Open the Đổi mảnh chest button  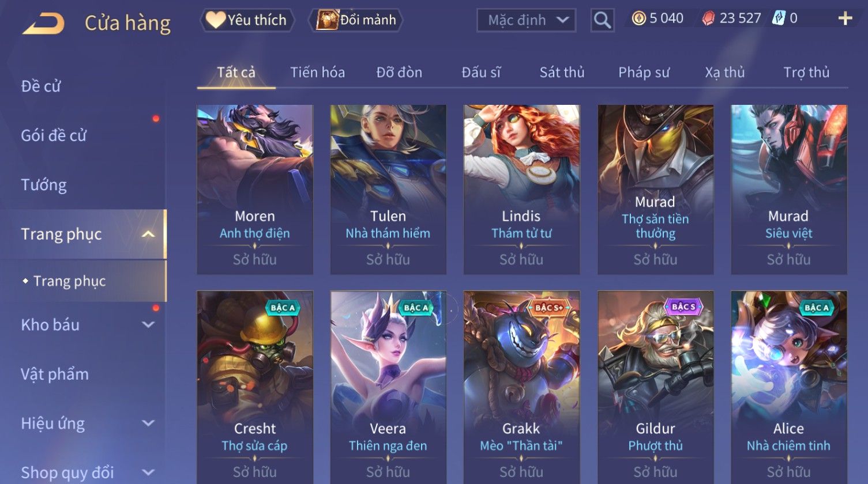pos(355,20)
